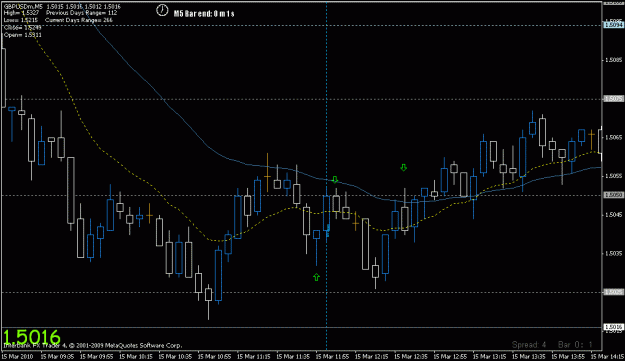Click the '15 Mar 11:35' time axis label
The image size is (625, 361).
[293, 356]
